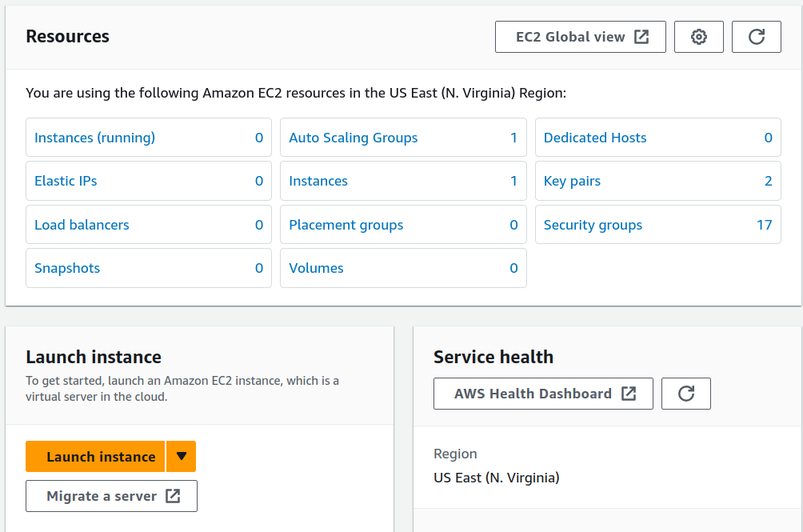Open EC2 Global view
This screenshot has height=532, width=803.
[568, 36]
